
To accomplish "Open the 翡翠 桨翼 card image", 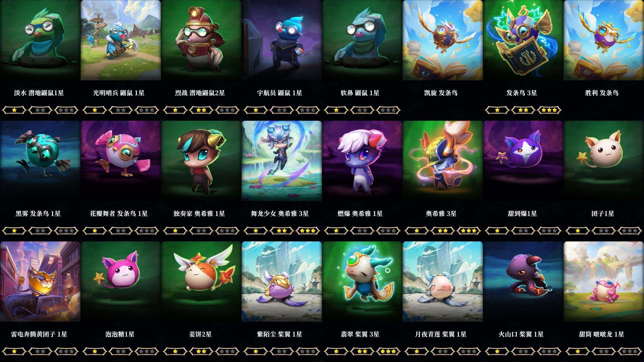I will [362, 282].
